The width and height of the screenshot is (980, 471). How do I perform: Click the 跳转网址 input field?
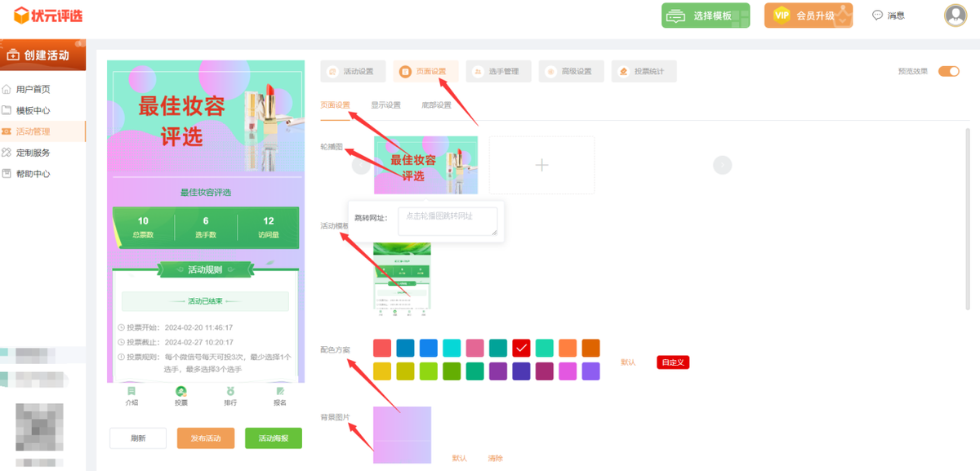[448, 221]
